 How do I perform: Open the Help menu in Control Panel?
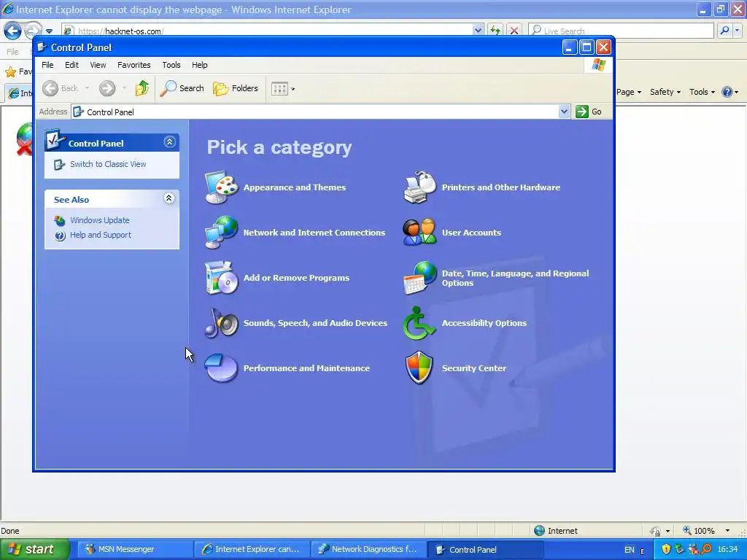point(200,65)
